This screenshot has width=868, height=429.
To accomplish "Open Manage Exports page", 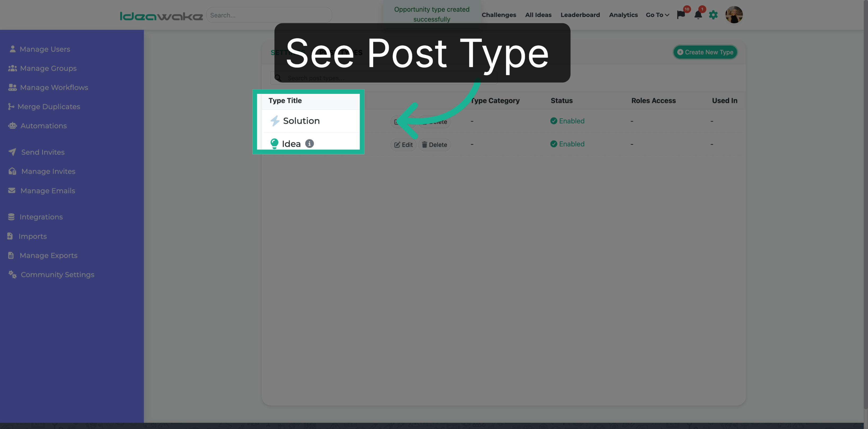I will coord(43,255).
